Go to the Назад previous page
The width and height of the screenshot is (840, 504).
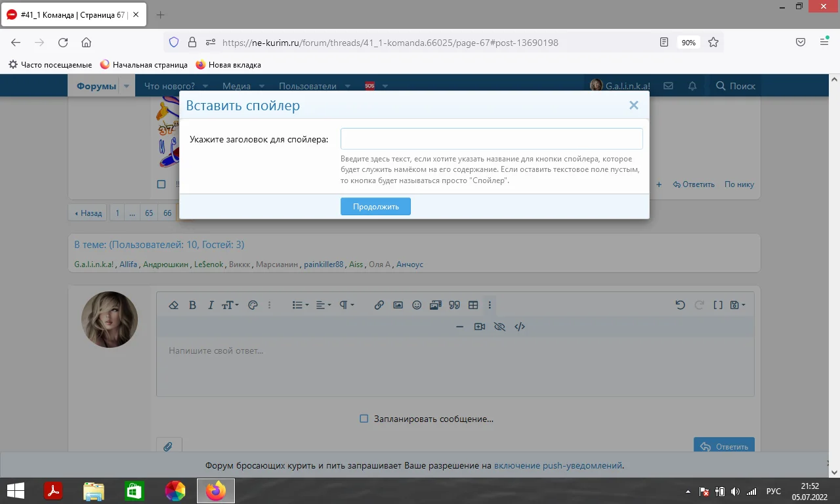[x=89, y=213]
